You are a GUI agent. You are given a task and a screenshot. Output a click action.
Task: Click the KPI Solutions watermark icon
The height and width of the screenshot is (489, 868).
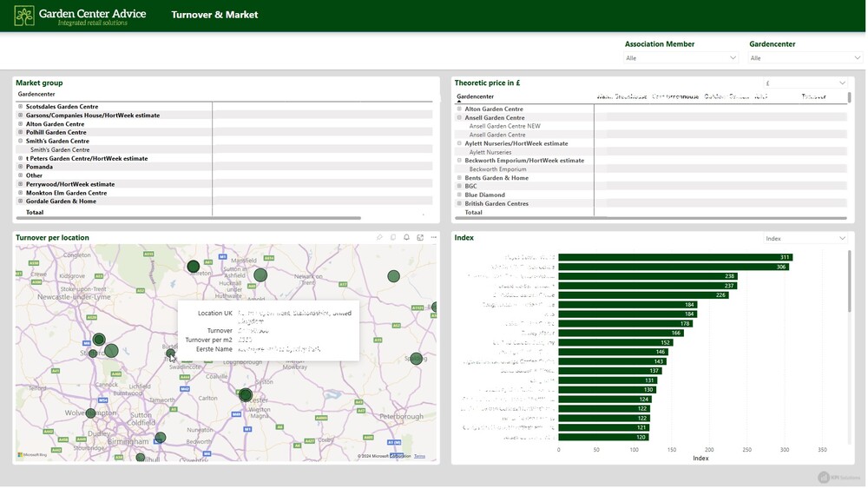point(824,477)
